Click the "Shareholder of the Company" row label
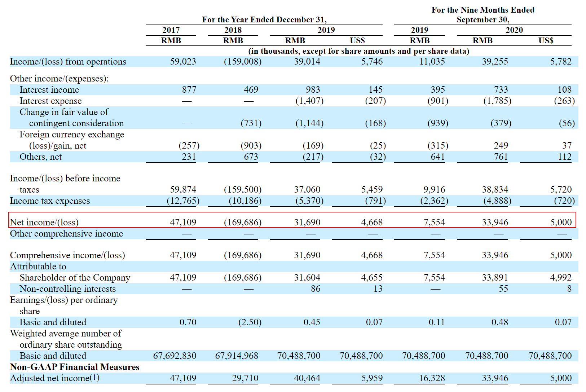Screen dimensions: 586x392 pyautogui.click(x=75, y=277)
